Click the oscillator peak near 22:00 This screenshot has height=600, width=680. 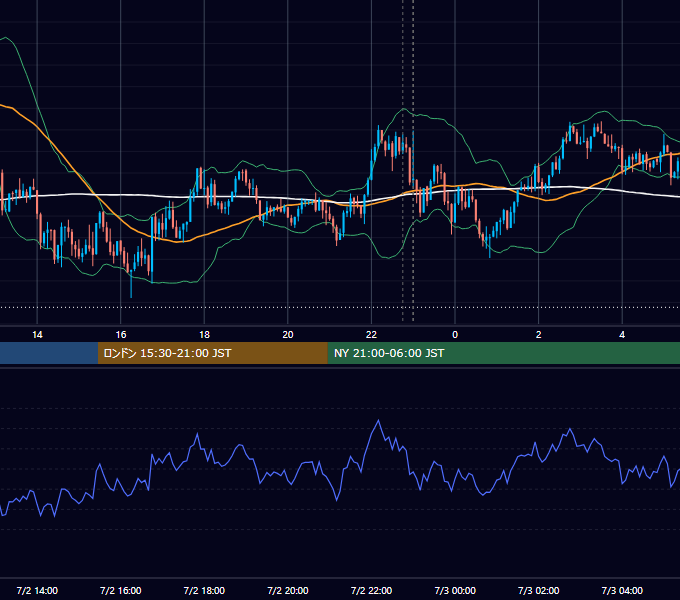[x=379, y=421]
